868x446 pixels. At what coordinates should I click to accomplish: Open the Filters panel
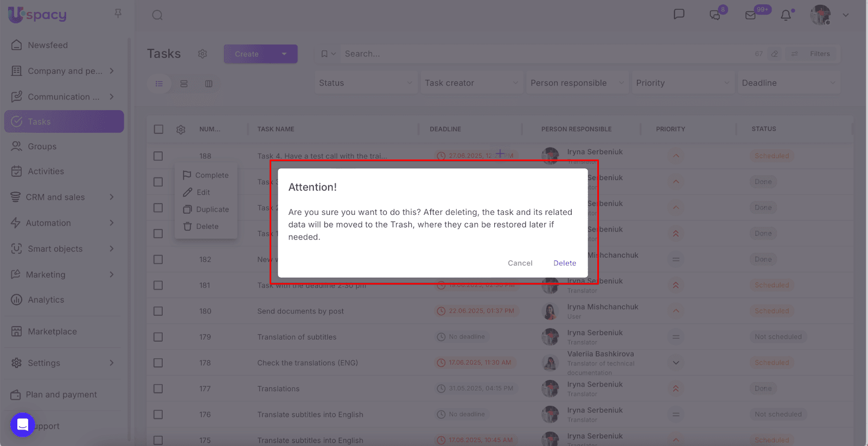tap(813, 54)
